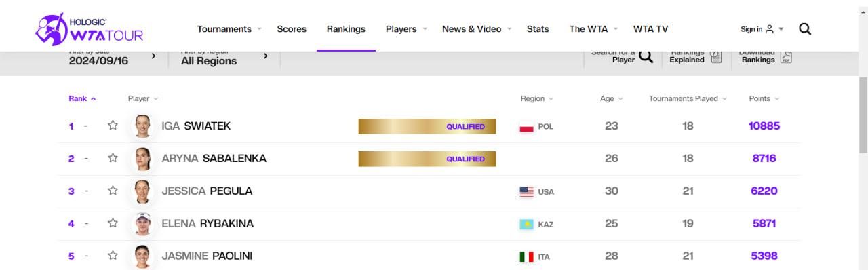Screen dimensions: 868x270
Task: Click the WTA Tour logo
Action: (90, 29)
